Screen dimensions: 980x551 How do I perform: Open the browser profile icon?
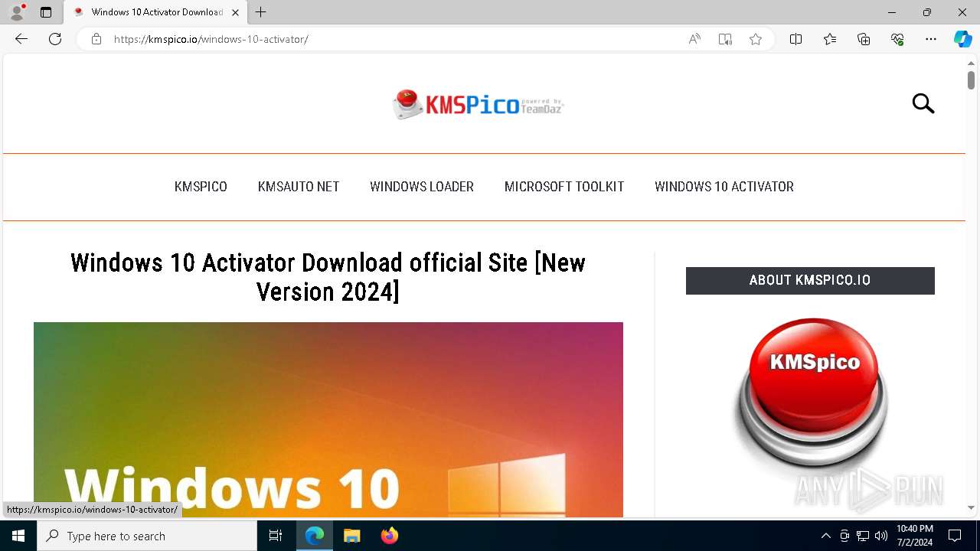point(17,12)
